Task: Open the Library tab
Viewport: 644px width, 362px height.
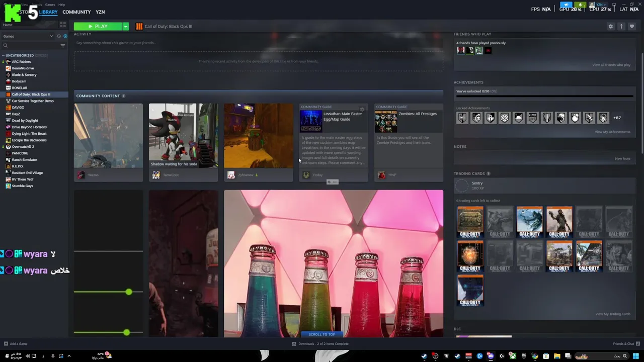Action: pyautogui.click(x=48, y=12)
